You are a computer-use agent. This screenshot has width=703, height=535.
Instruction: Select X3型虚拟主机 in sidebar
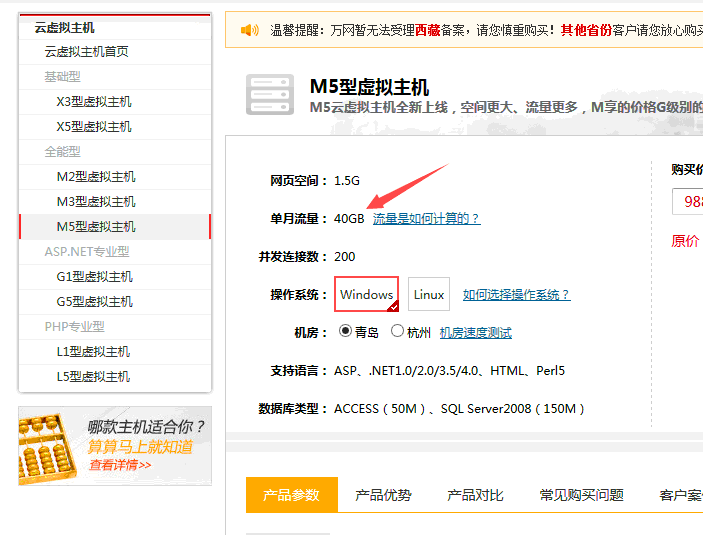(x=93, y=101)
